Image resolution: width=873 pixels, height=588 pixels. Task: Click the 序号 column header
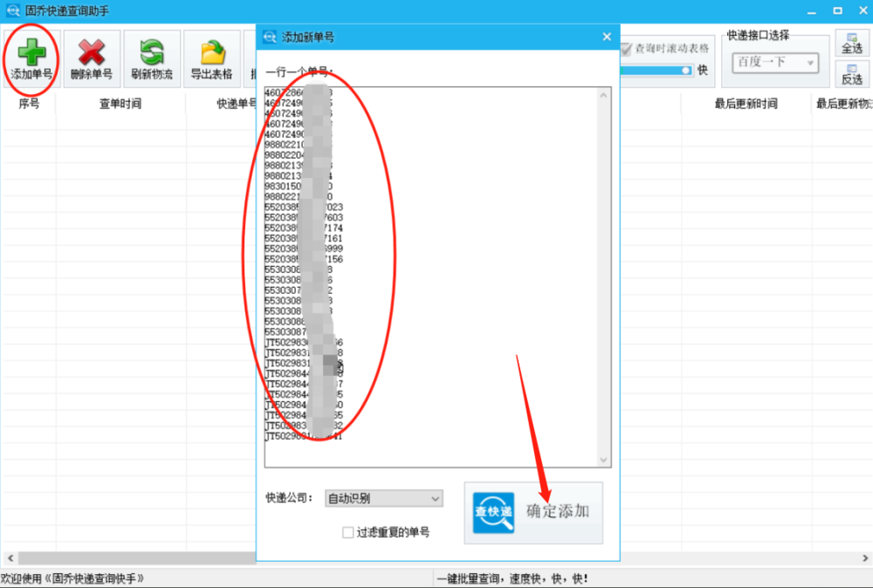[x=29, y=104]
